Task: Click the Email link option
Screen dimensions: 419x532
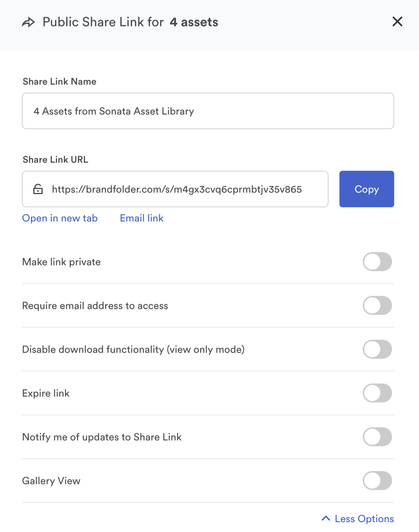Action: pyautogui.click(x=142, y=218)
